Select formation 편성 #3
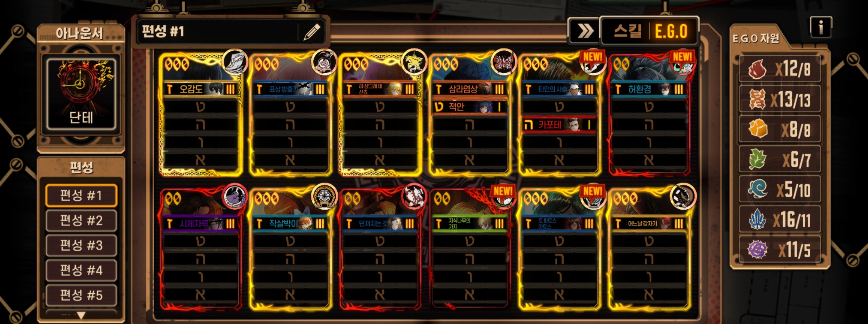This screenshot has width=868, height=324. 81,245
